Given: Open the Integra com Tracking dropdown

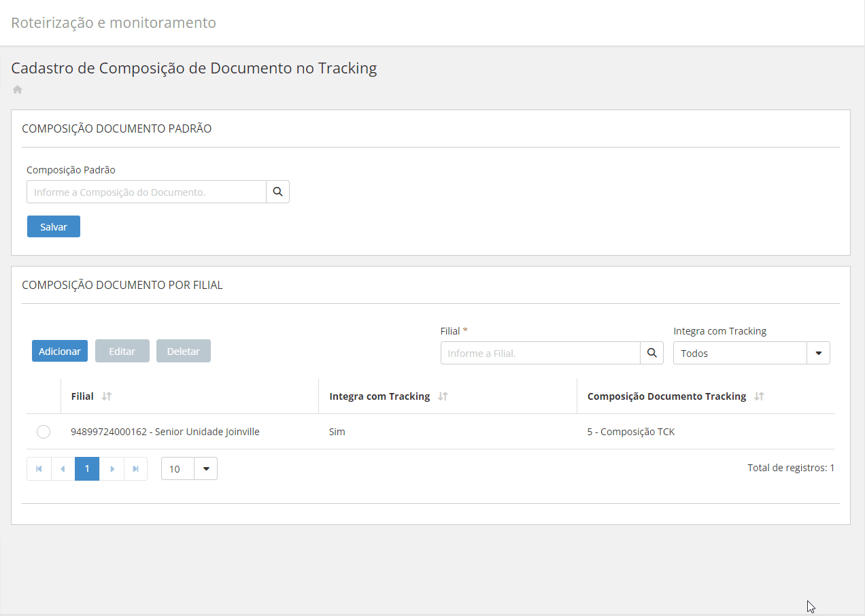Looking at the screenshot, I should click(818, 354).
